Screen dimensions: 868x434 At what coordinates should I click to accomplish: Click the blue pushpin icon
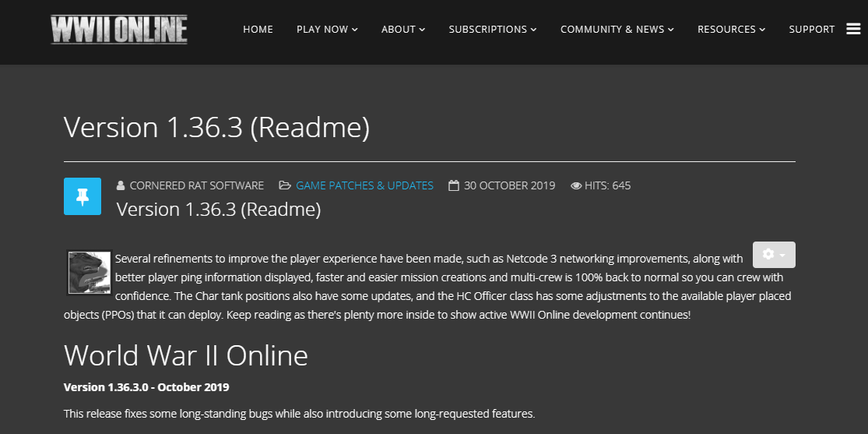(x=83, y=196)
